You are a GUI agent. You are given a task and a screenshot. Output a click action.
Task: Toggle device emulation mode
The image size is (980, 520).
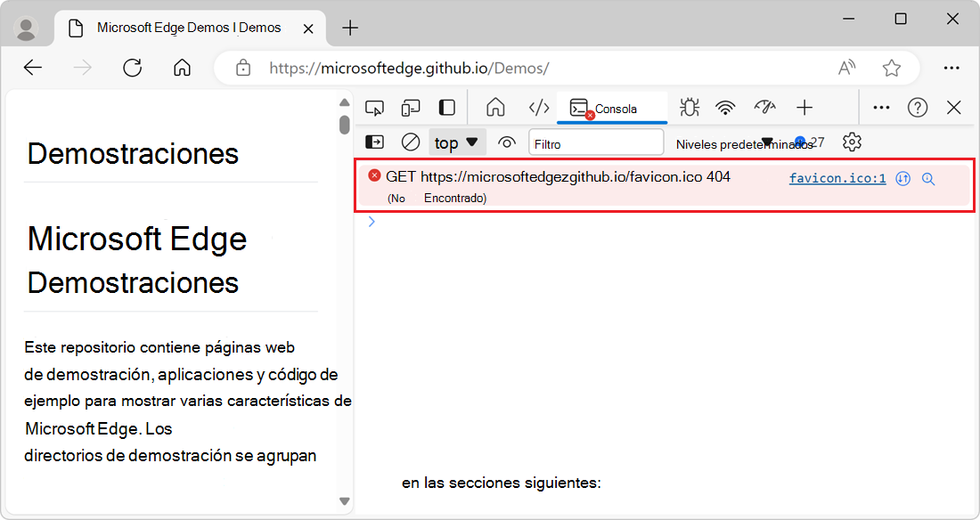click(x=410, y=107)
